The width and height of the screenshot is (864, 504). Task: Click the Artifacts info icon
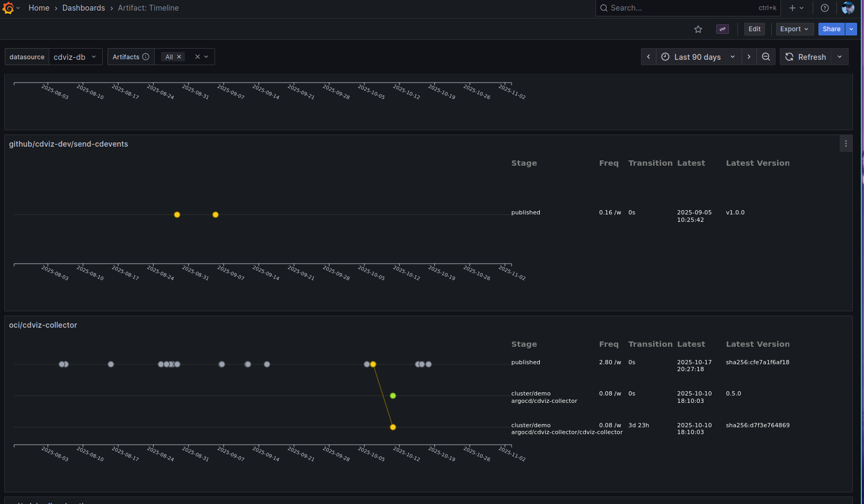click(x=146, y=57)
